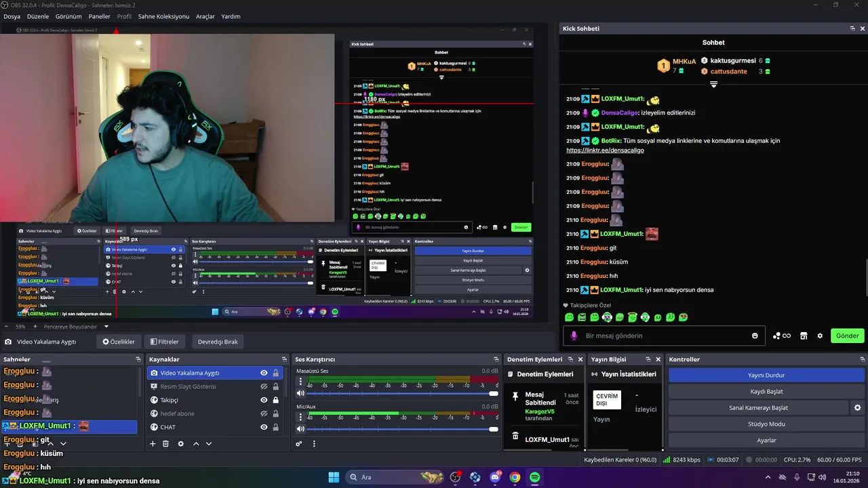Close the Yayın Bilgisi dock
This screenshot has height=488, width=868.
coord(658,359)
